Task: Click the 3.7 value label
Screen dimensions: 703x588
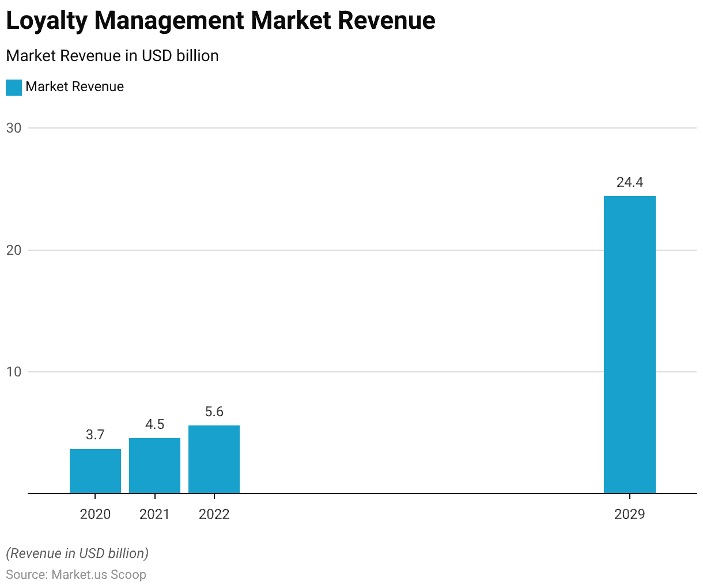Action: (x=95, y=435)
